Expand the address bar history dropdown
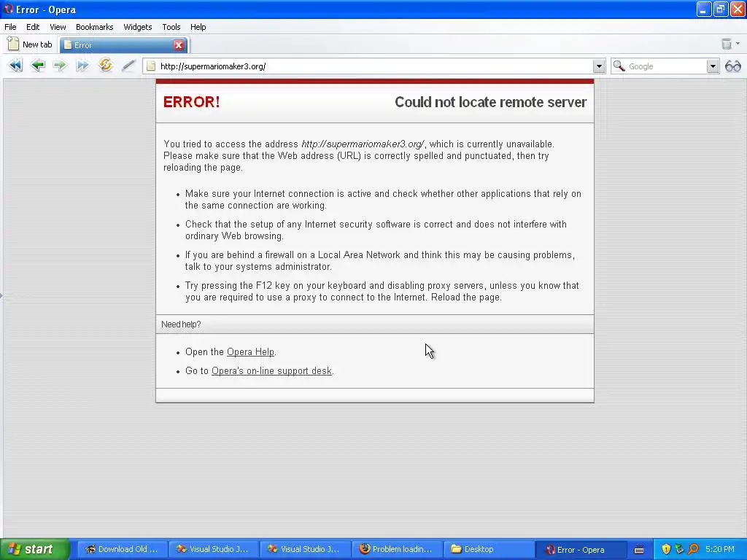This screenshot has height=560, width=747. tap(599, 66)
